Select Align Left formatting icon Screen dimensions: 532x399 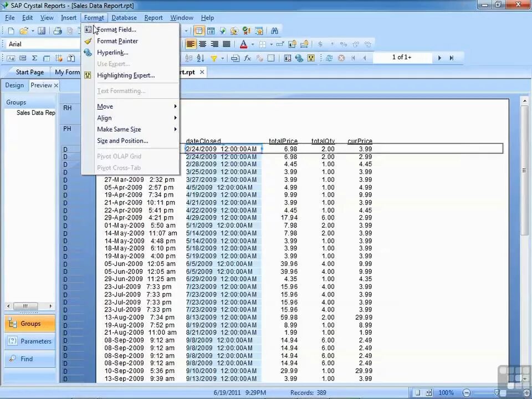tap(191, 44)
